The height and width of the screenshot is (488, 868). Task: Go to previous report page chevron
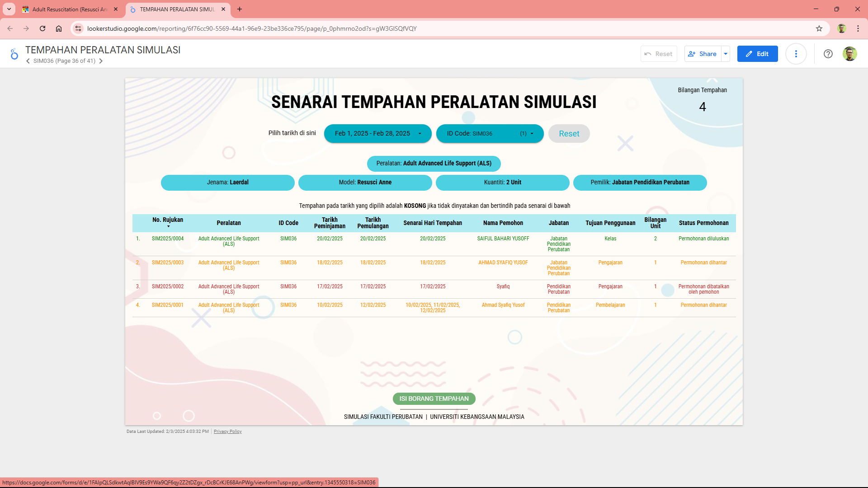tap(28, 61)
